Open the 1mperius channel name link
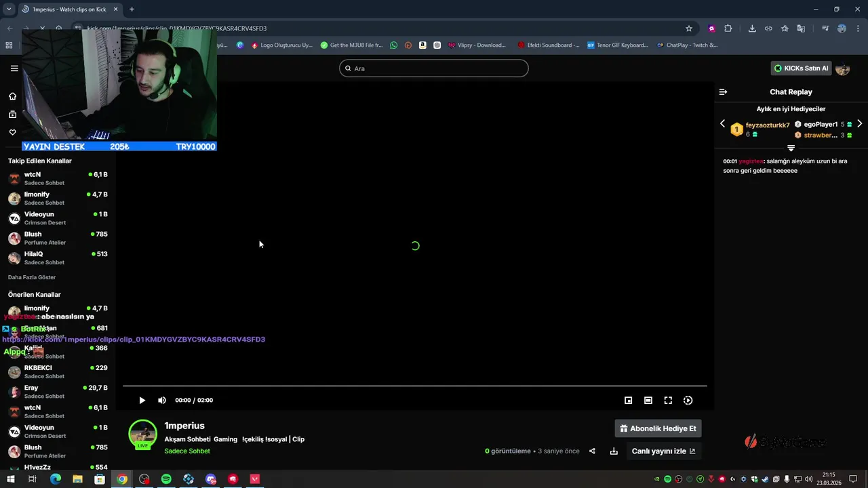 click(x=184, y=426)
